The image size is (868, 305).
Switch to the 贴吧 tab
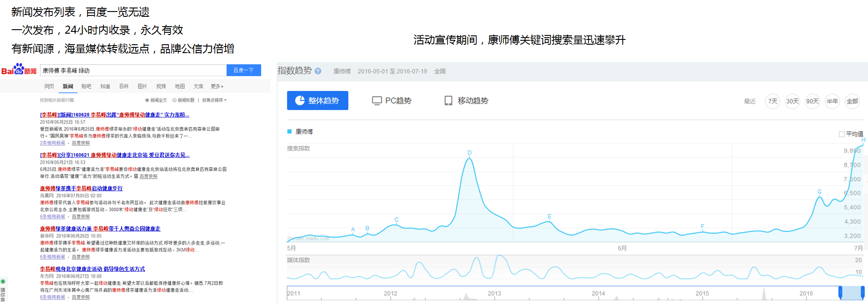(86, 86)
